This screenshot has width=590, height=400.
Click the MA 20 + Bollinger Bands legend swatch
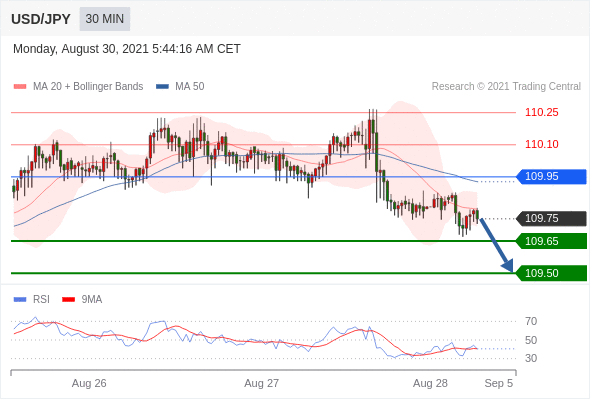click(20, 87)
